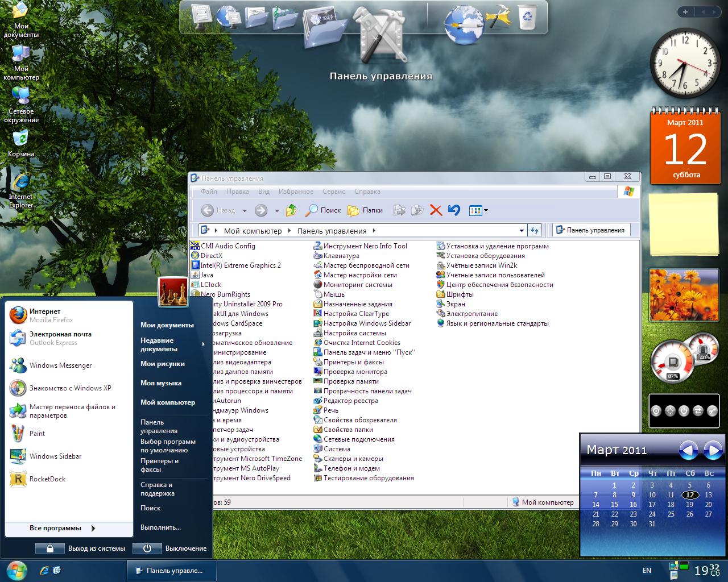Go to previous month in calendar
728x582 pixels.
click(x=688, y=451)
